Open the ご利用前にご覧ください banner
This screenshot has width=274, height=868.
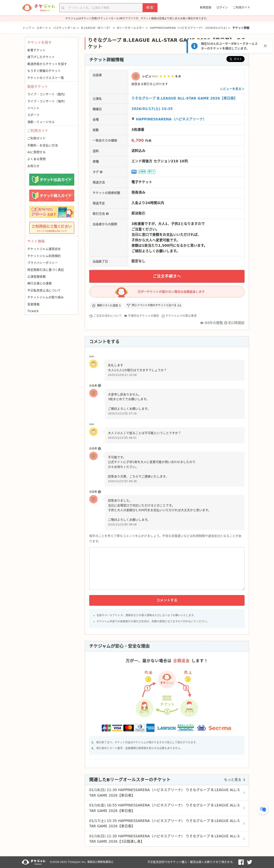point(52,228)
